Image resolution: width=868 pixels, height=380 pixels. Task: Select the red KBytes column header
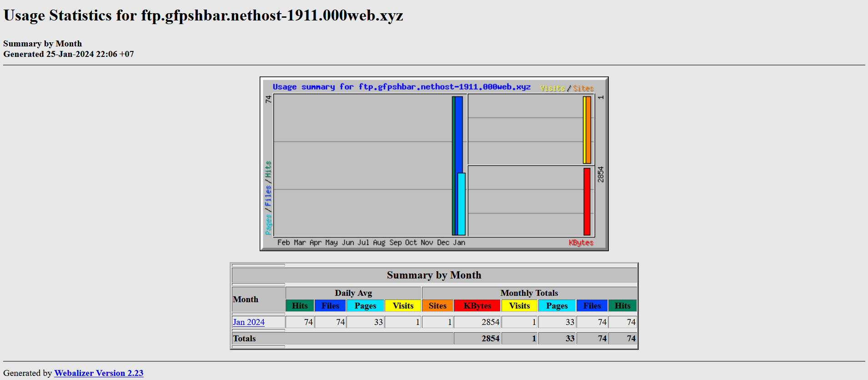pos(477,306)
